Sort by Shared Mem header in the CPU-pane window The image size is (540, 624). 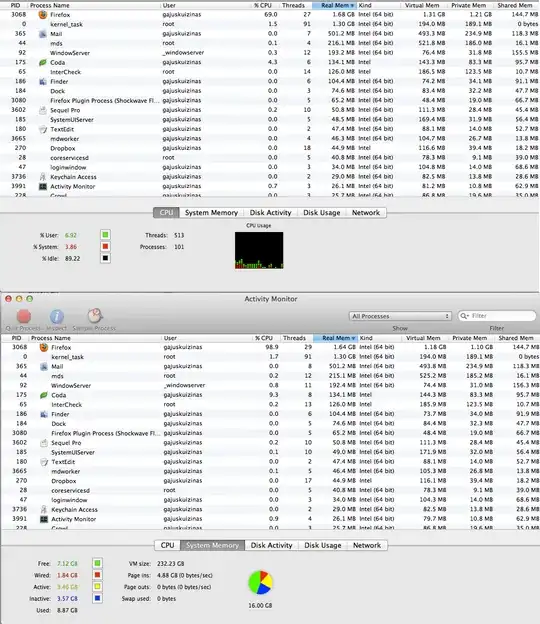515,5
